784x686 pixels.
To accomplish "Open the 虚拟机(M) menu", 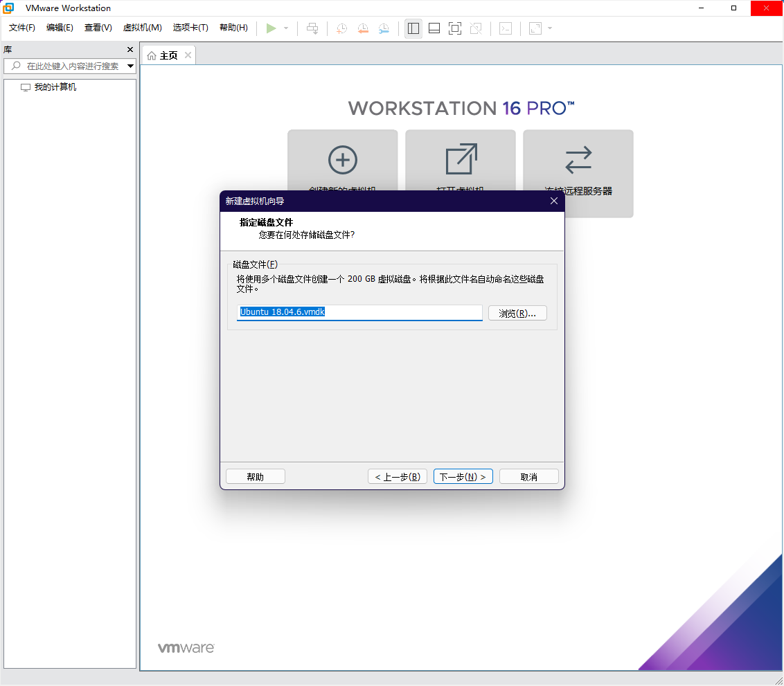I will pyautogui.click(x=143, y=28).
